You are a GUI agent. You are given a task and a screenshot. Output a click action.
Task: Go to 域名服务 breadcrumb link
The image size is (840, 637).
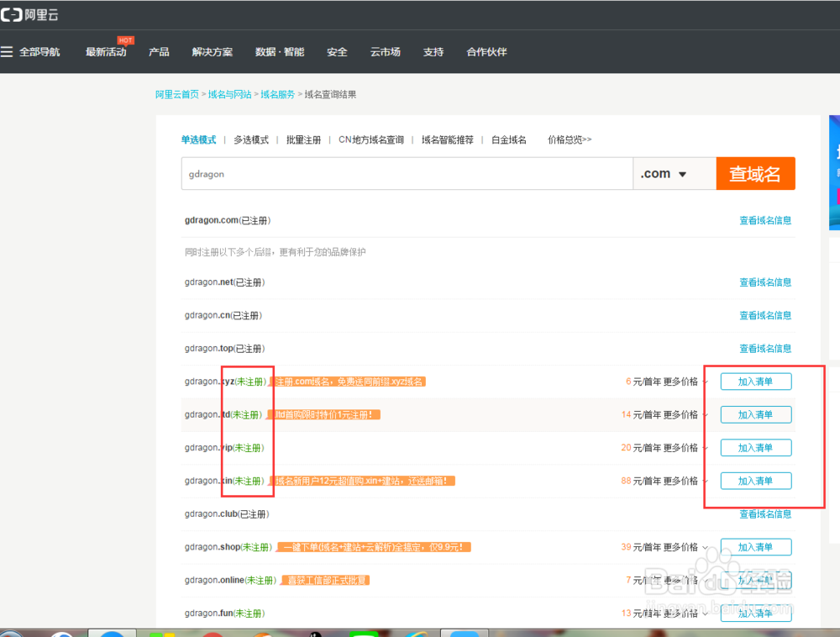tap(277, 94)
